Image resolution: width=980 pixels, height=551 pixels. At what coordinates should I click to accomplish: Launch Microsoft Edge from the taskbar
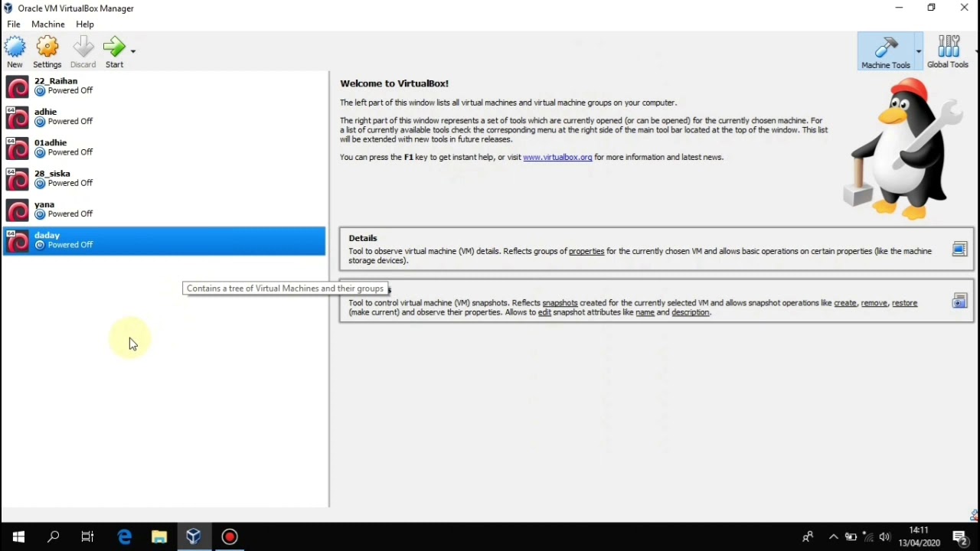point(124,537)
